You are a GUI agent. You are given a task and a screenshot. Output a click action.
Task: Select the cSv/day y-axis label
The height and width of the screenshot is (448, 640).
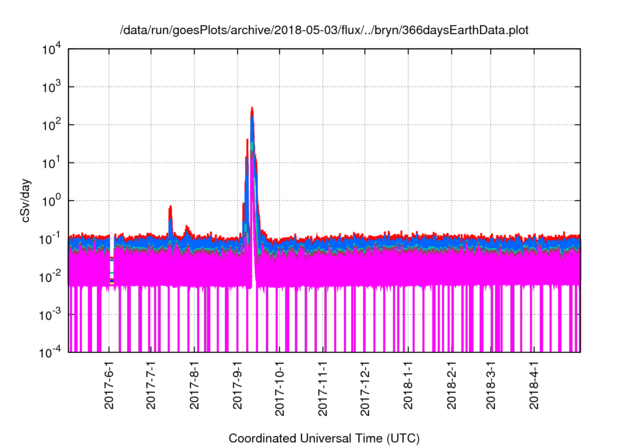(26, 200)
